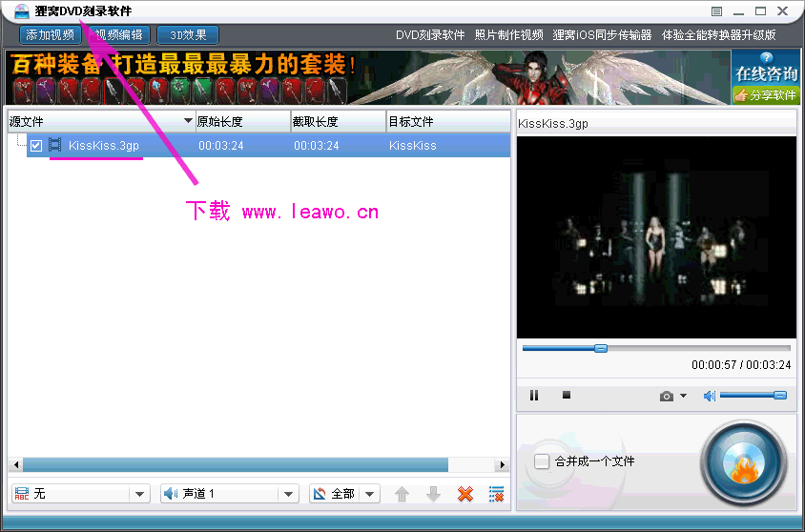Enable the 合并成一个文件 checkbox
The width and height of the screenshot is (805, 532).
(542, 461)
